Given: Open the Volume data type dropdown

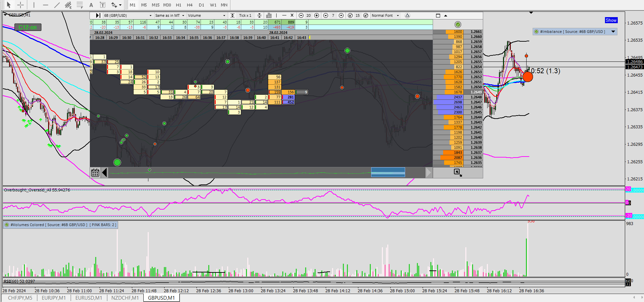Looking at the screenshot, I should point(207,15).
